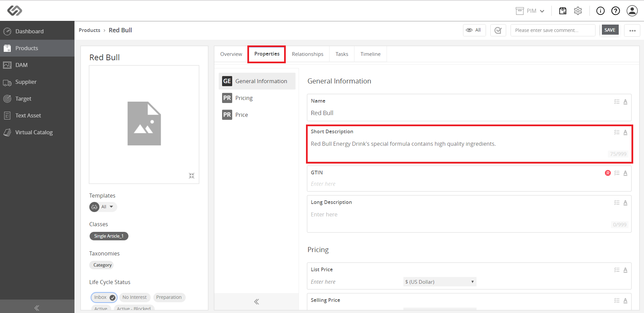644x313 pixels.
Task: Switch to the Overview tab
Action: [x=231, y=54]
